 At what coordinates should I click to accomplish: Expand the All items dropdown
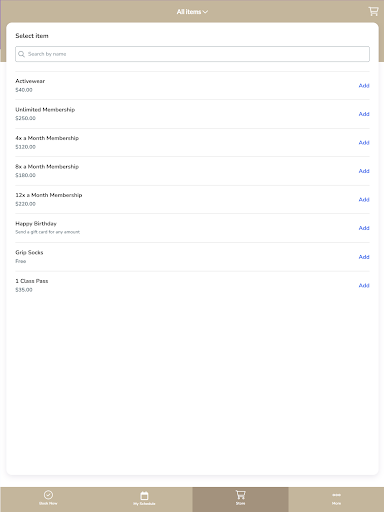192,12
